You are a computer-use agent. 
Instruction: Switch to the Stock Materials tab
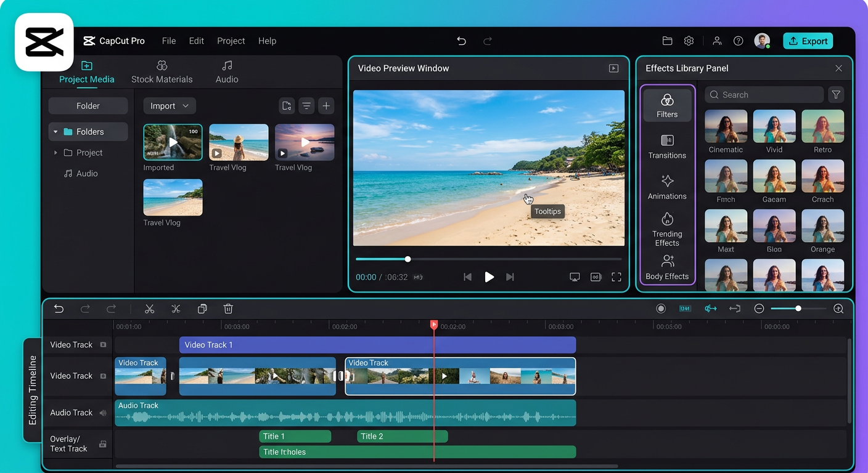point(162,71)
